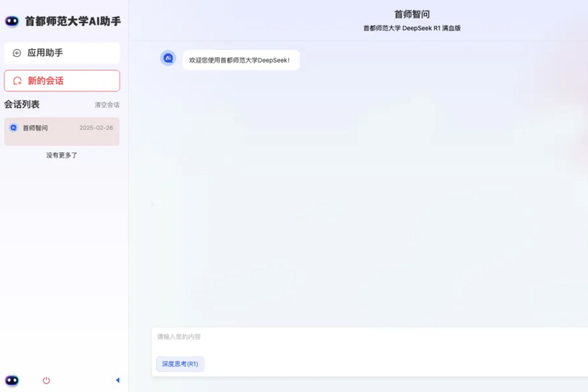This screenshot has width=588, height=392.
Task: Collapse the sidebar with blue arrow
Action: click(118, 380)
